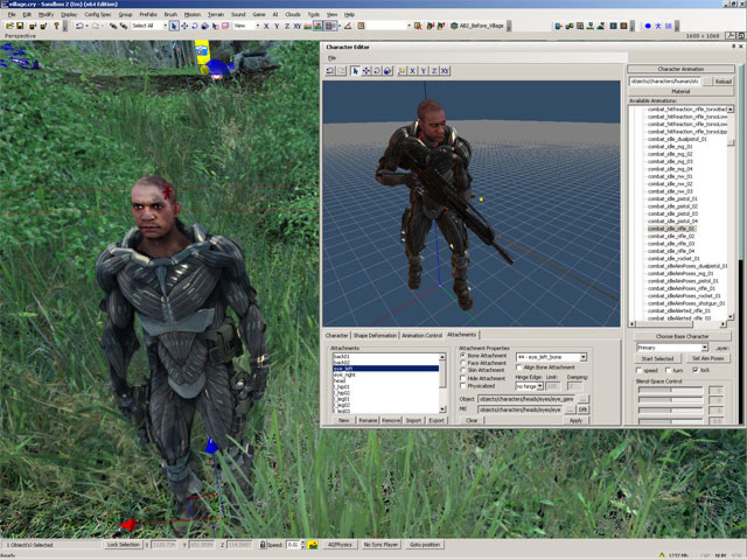Click the Apply button in Attachment Properties

[576, 420]
